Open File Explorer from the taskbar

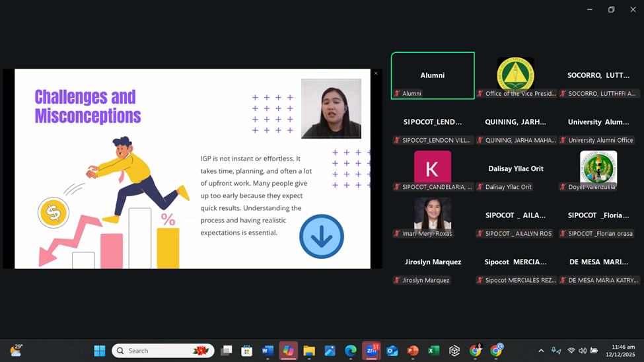point(309,351)
